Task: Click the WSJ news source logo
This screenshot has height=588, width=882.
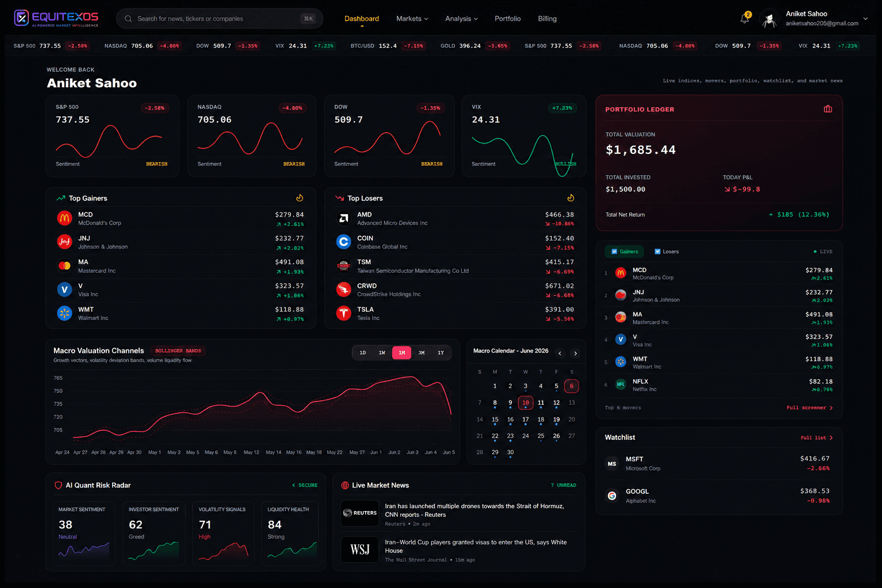Action: [x=360, y=550]
